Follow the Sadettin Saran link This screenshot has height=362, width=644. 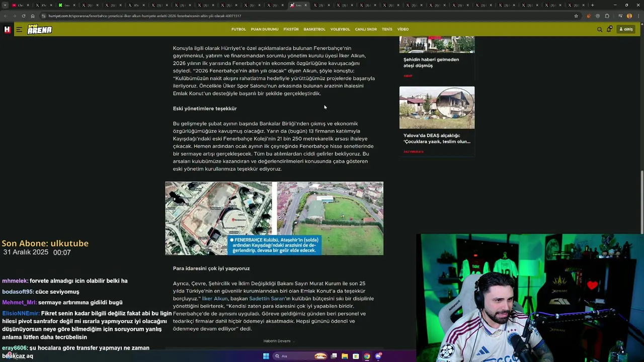[267, 299]
